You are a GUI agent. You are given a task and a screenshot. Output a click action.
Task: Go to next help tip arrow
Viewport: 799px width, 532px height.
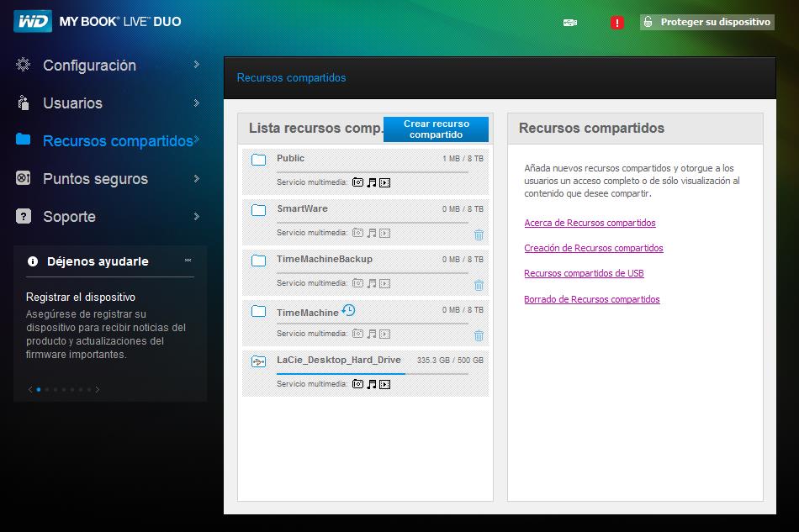pyautogui.click(x=98, y=389)
